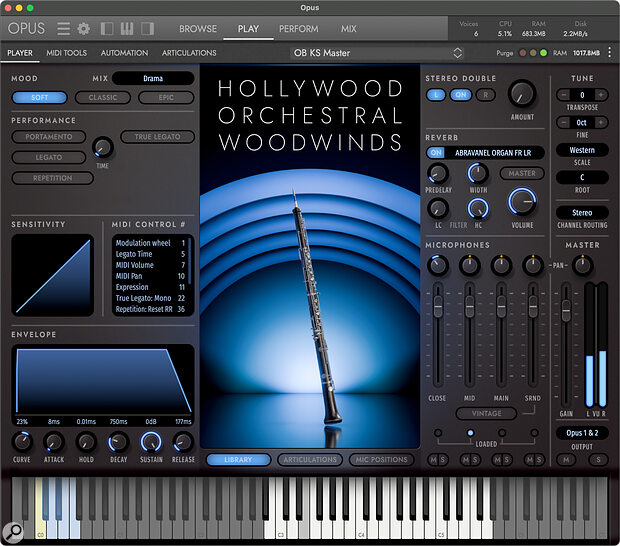Open the hamburger main menu

[63, 28]
